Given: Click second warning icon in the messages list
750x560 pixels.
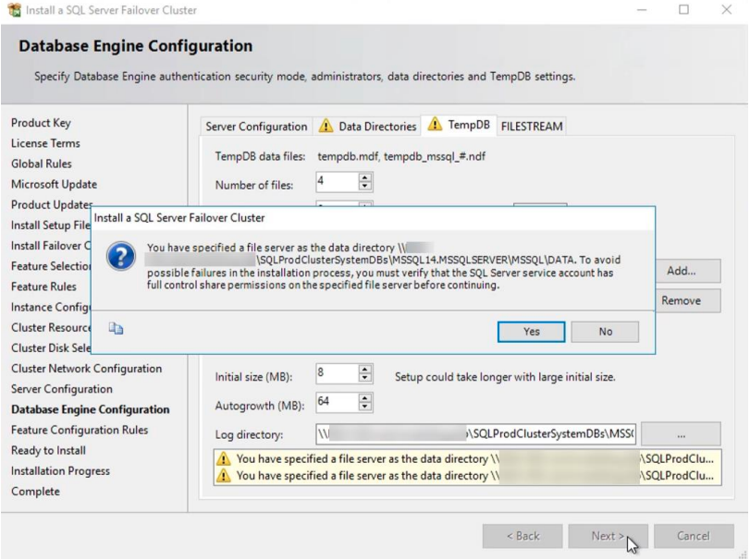Looking at the screenshot, I should click(x=223, y=475).
